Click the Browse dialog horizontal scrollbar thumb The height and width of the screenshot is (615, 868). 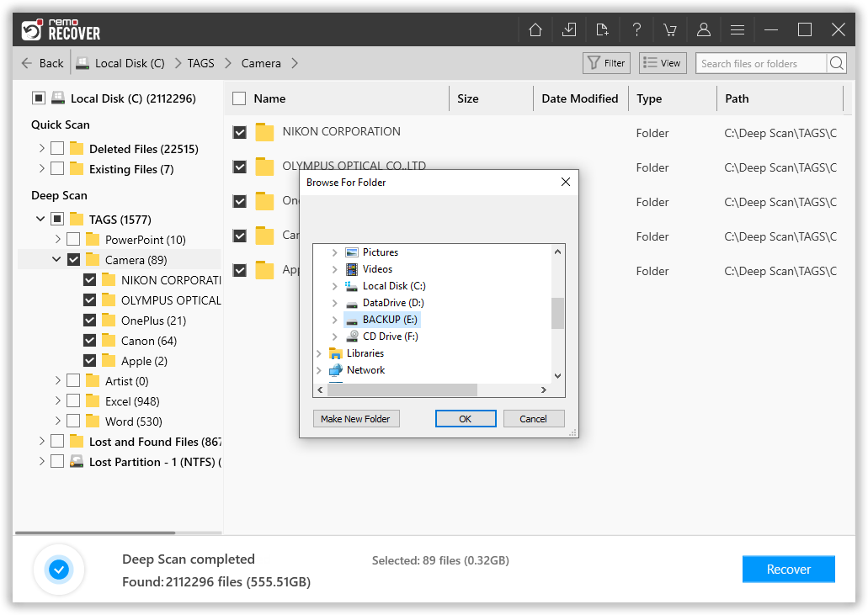point(402,390)
